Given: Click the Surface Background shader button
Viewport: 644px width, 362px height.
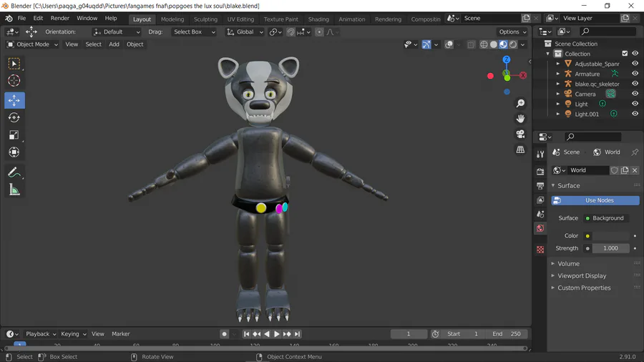Looking at the screenshot, I should pos(606,218).
